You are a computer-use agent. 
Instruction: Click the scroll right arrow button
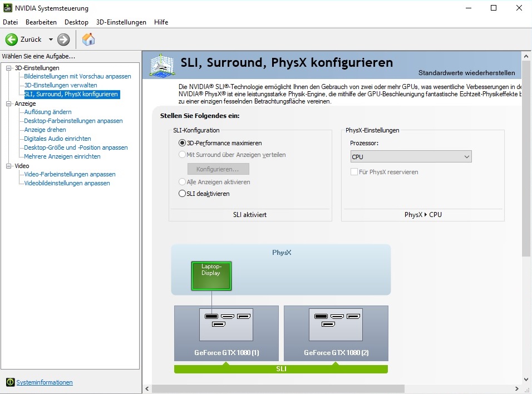516,388
